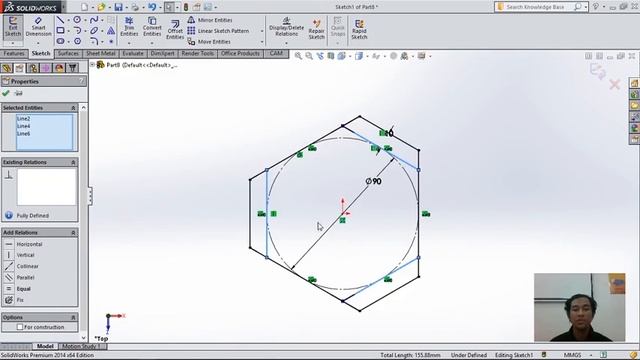
Task: Open the Trim Entities dropdown arrow
Action: click(129, 43)
